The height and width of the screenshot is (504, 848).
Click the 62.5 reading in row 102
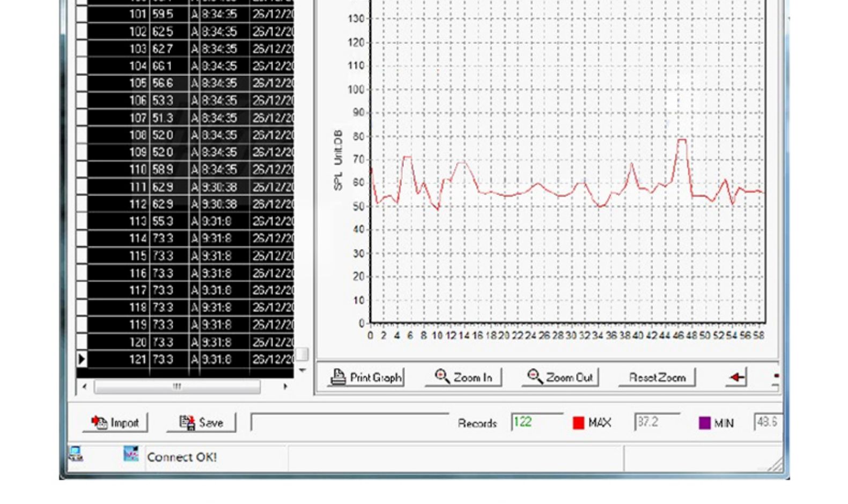click(x=163, y=32)
